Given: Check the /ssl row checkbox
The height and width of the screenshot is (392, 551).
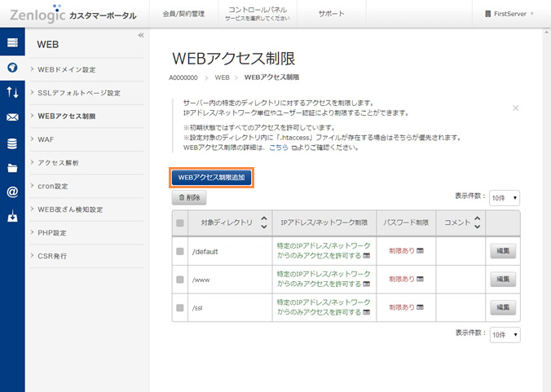Looking at the screenshot, I should pyautogui.click(x=180, y=308).
